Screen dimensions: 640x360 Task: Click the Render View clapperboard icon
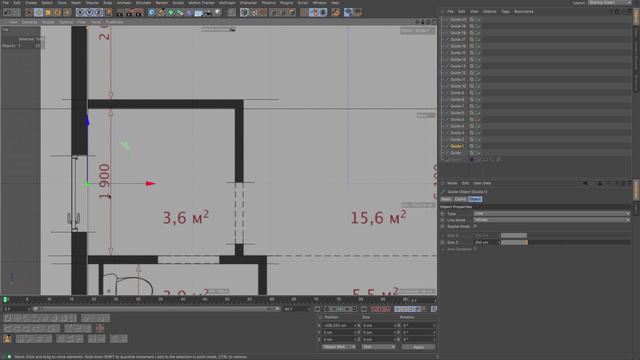(x=120, y=13)
